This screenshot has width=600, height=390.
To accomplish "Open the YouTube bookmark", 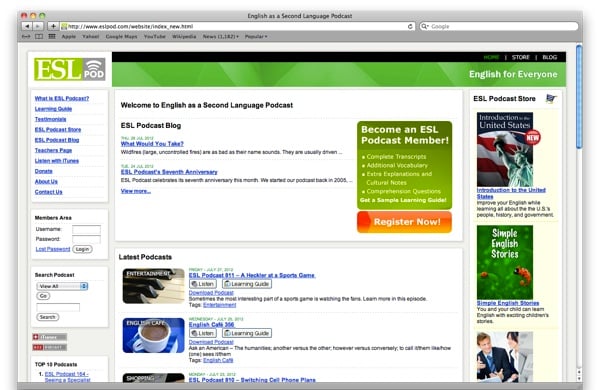I will pyautogui.click(x=155, y=37).
